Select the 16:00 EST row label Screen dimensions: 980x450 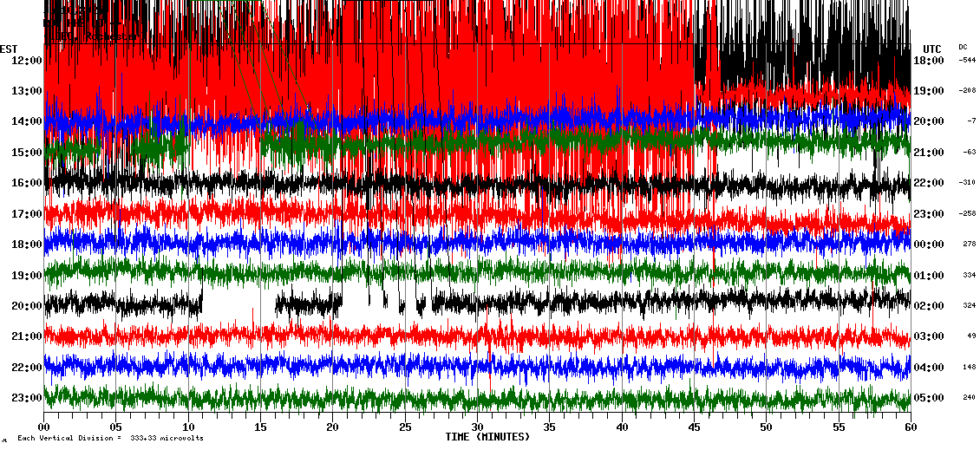[x=28, y=183]
